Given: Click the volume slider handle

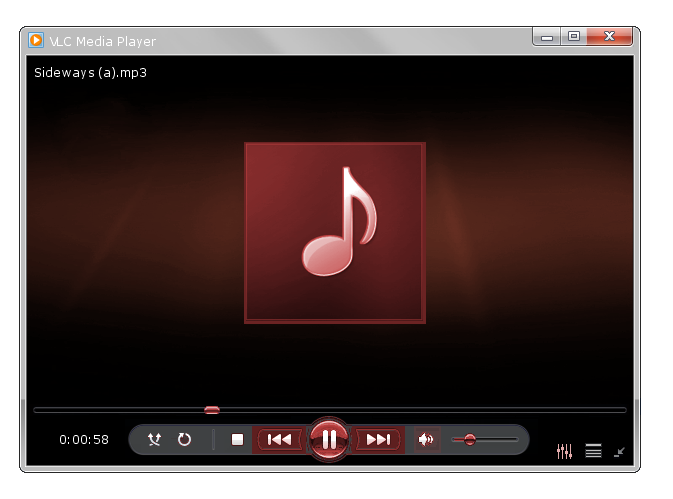Looking at the screenshot, I should coord(470,439).
